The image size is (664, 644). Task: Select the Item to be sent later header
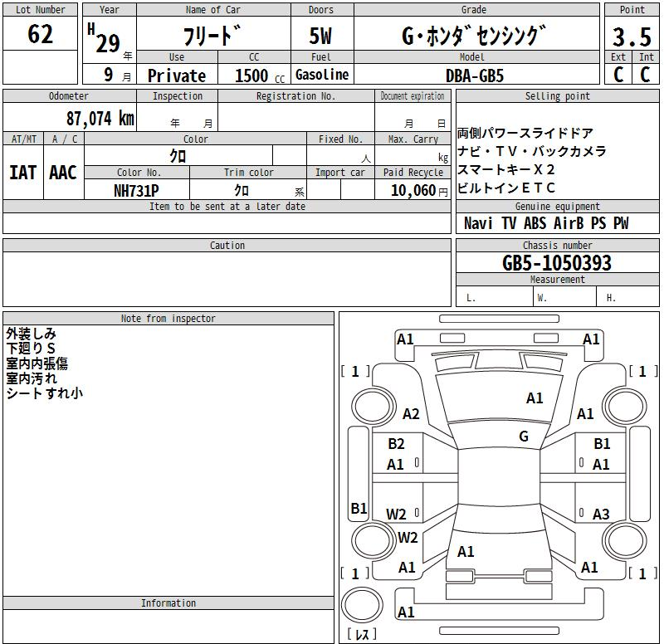[227, 207]
